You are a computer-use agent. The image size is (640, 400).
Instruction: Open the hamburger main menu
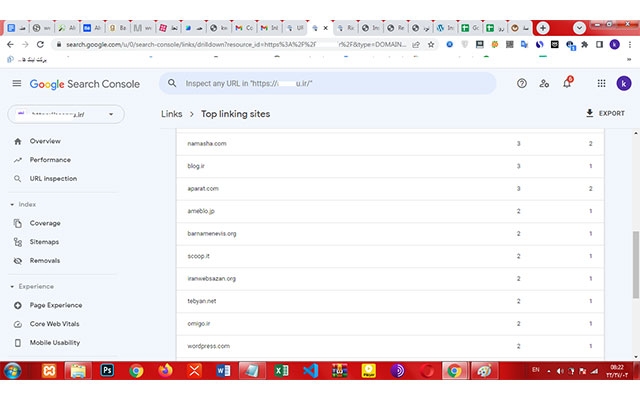coord(17,83)
